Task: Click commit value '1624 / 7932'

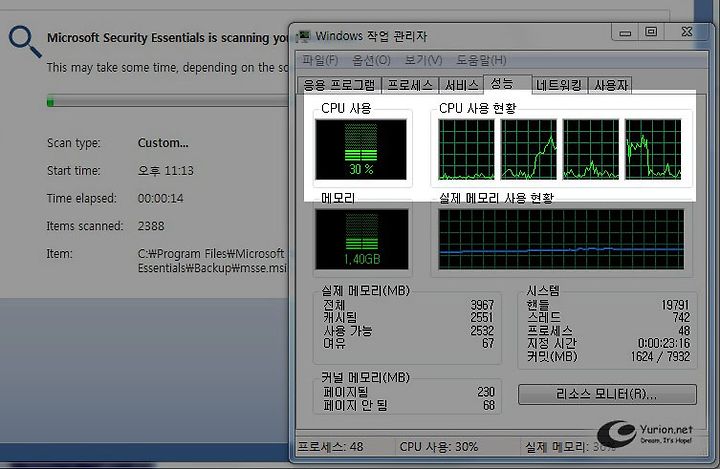Action: point(660,356)
